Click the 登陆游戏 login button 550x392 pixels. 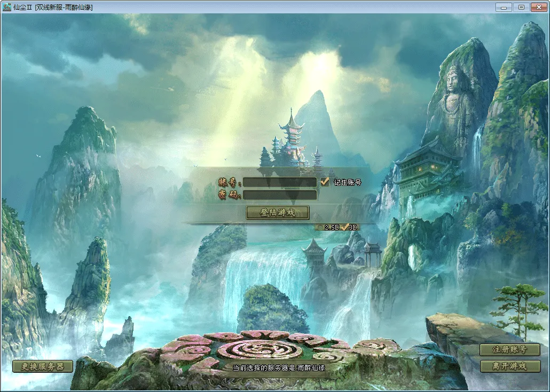(278, 213)
